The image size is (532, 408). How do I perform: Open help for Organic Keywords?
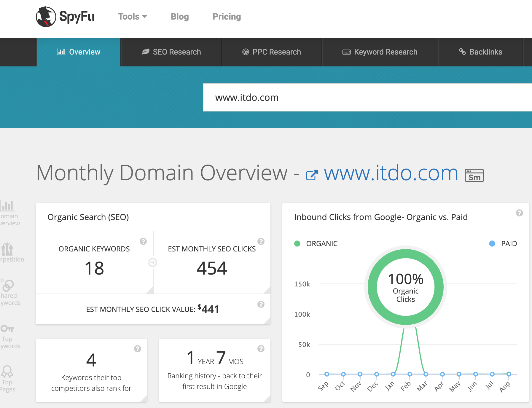[143, 241]
